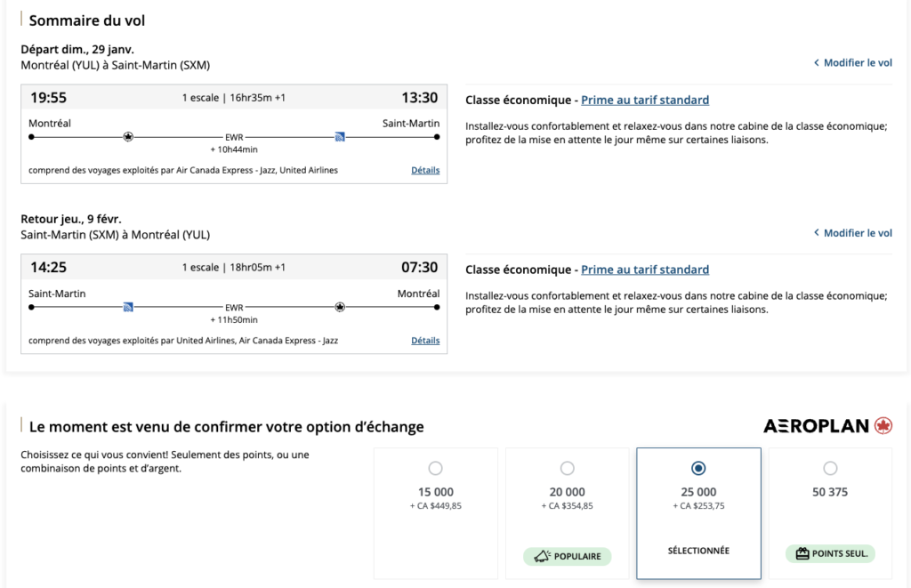Select the 20 000 points radio option

pos(567,469)
